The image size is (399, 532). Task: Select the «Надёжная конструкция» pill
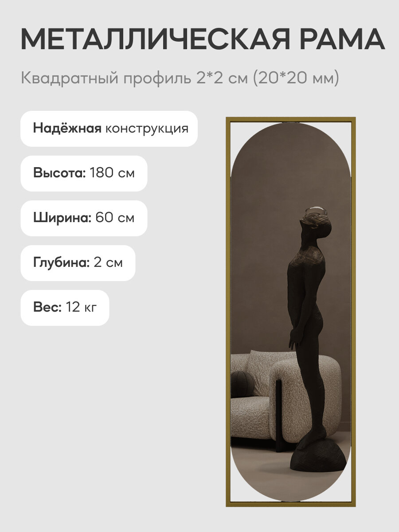(109, 129)
